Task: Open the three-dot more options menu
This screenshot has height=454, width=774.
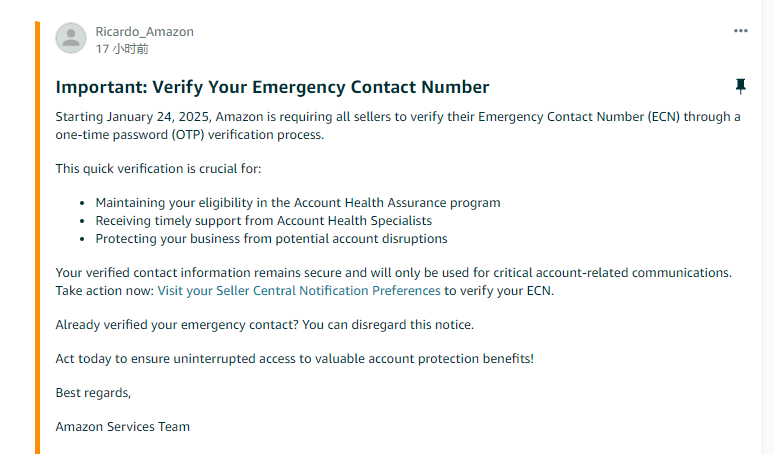Action: (x=741, y=31)
